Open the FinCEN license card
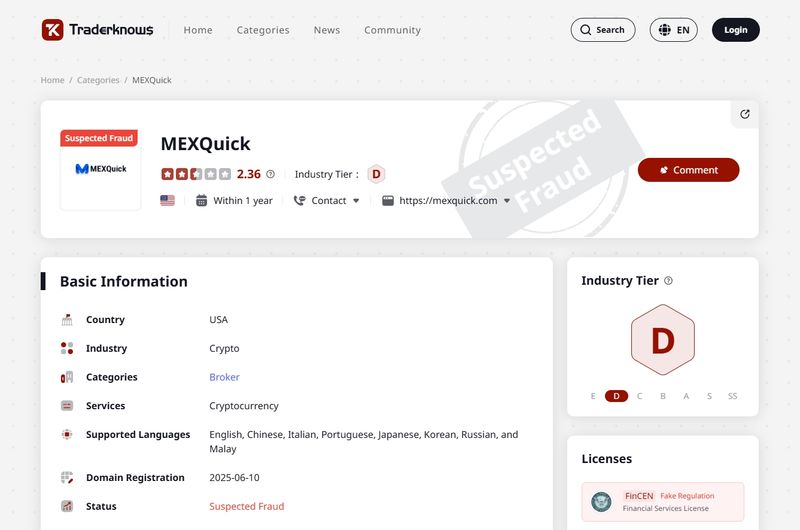The height and width of the screenshot is (530, 800). 663,502
